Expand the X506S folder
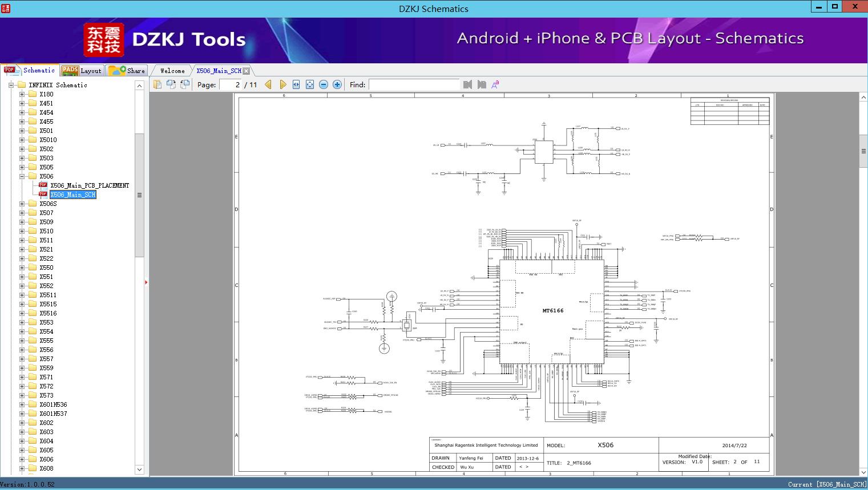This screenshot has height=490, width=868. click(x=22, y=204)
